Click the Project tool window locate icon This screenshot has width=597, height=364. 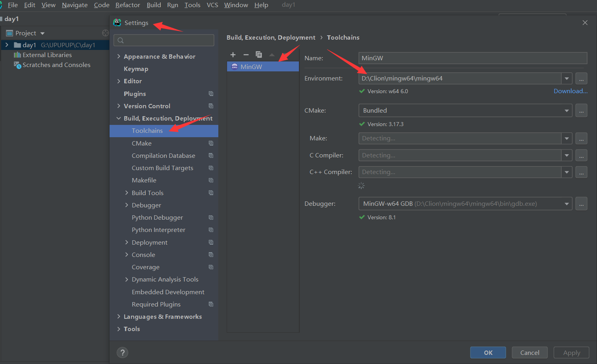(106, 33)
